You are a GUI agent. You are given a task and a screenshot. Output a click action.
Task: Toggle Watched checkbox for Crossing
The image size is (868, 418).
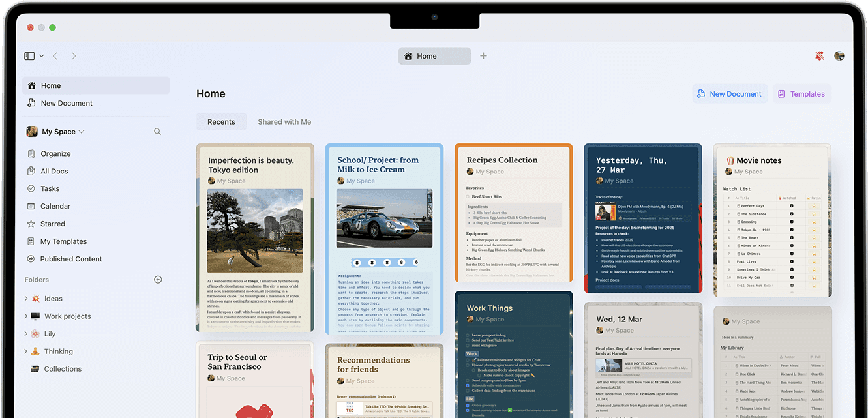792,222
